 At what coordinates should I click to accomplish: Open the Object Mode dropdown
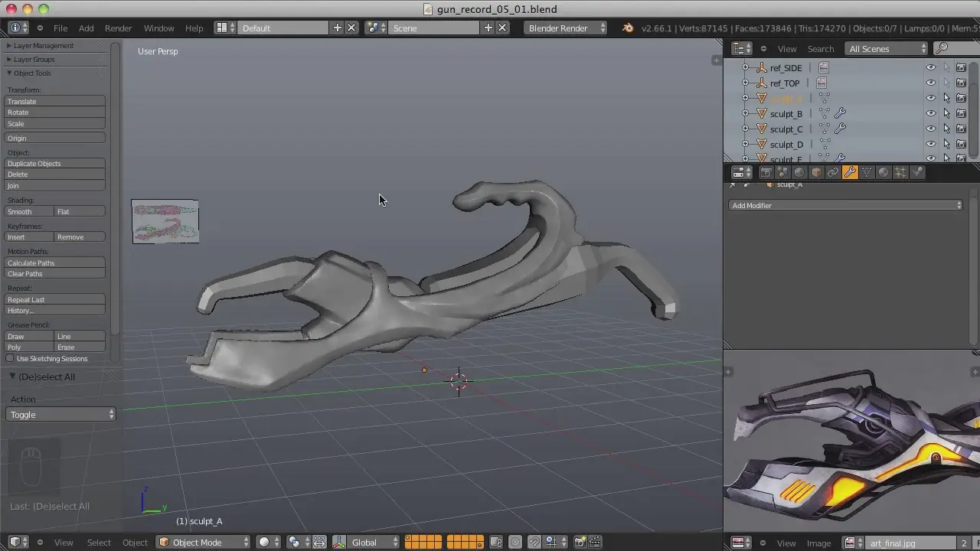pyautogui.click(x=204, y=542)
